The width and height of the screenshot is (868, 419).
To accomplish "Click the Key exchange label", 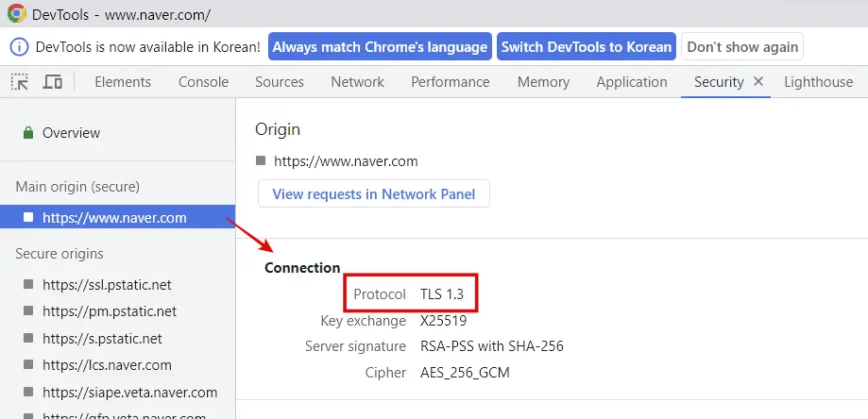I will click(363, 321).
